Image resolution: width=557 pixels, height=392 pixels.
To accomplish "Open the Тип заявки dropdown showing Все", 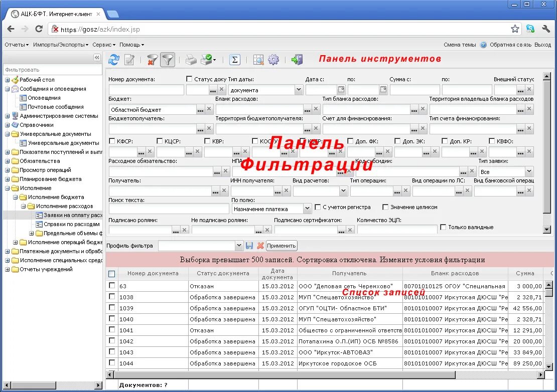I will pos(529,171).
